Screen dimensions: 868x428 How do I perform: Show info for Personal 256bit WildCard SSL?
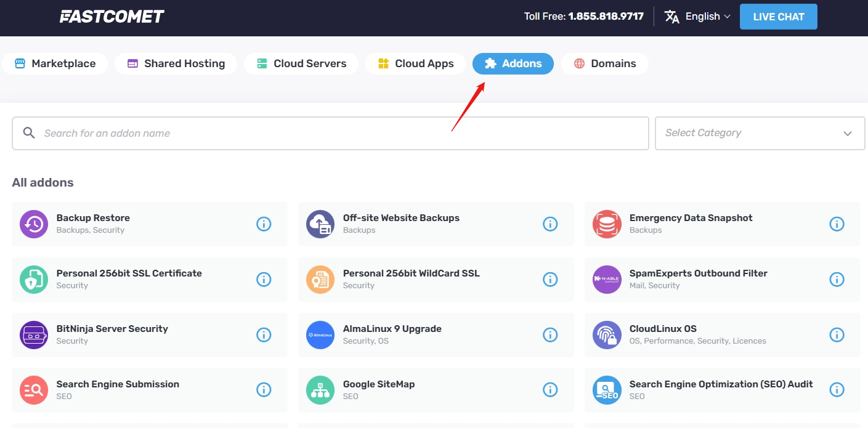pyautogui.click(x=550, y=280)
